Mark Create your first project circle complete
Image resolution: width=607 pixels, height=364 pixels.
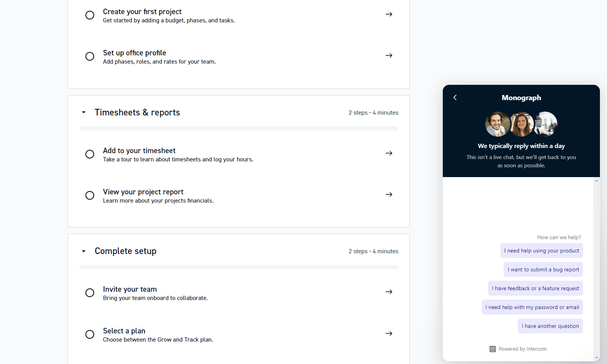(90, 15)
